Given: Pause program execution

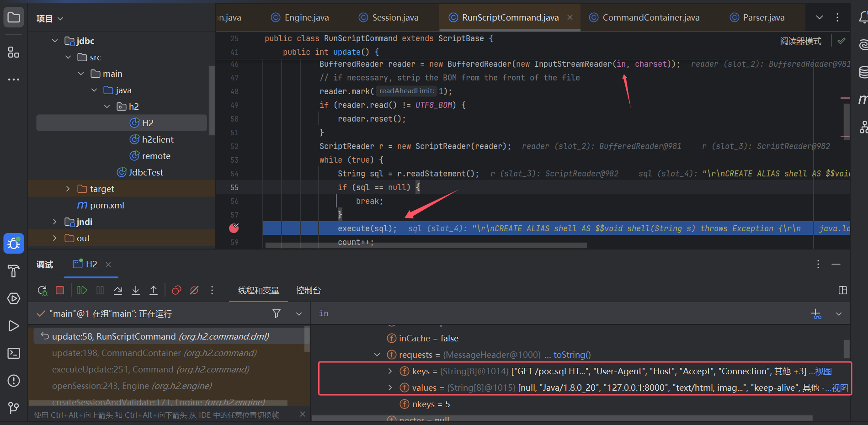Looking at the screenshot, I should point(100,290).
